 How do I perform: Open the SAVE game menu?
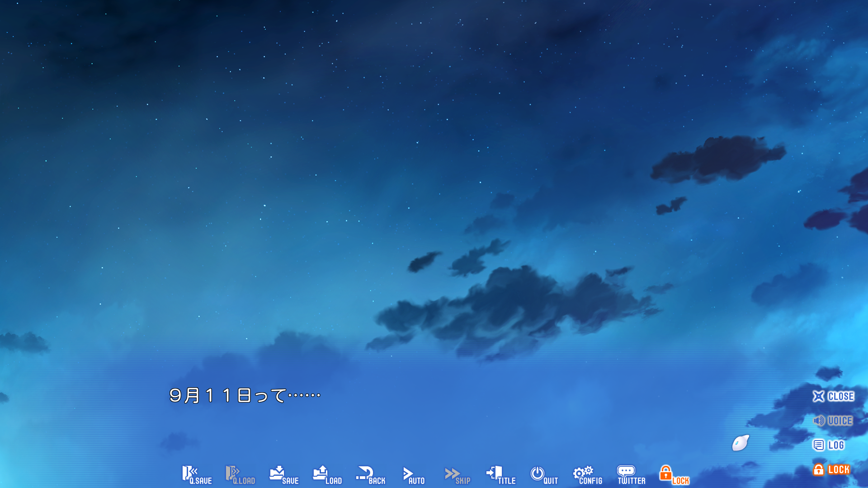click(x=283, y=475)
